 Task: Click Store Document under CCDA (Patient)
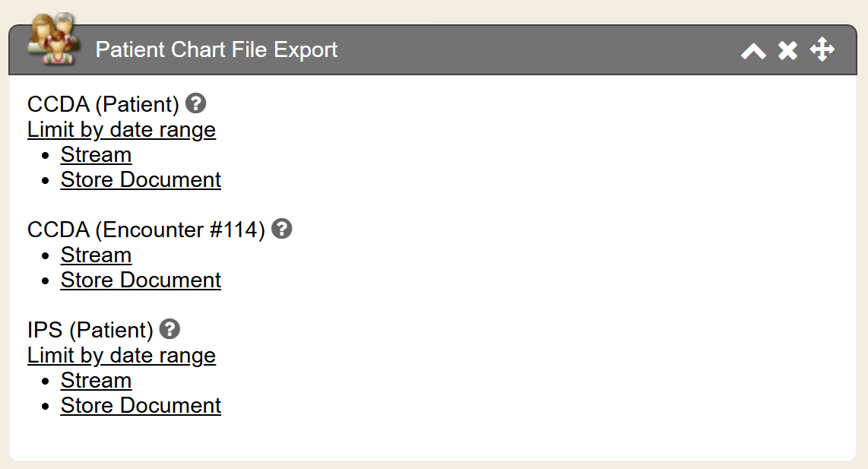coord(141,180)
